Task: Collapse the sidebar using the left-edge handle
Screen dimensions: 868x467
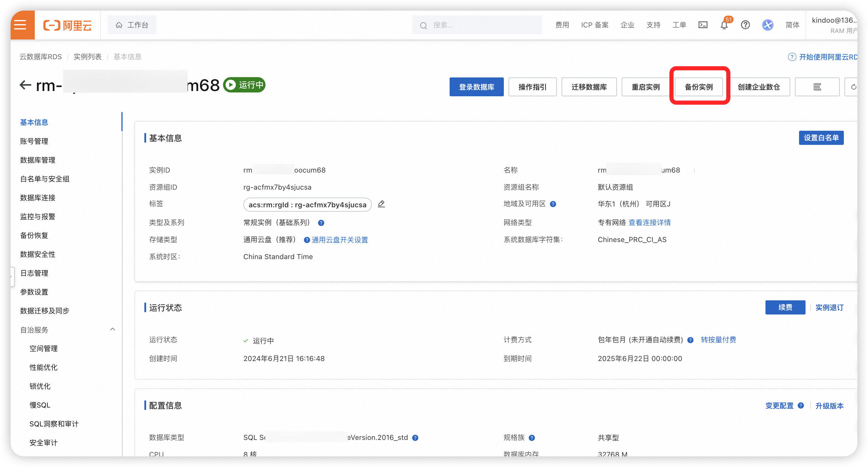Action: (x=12, y=276)
